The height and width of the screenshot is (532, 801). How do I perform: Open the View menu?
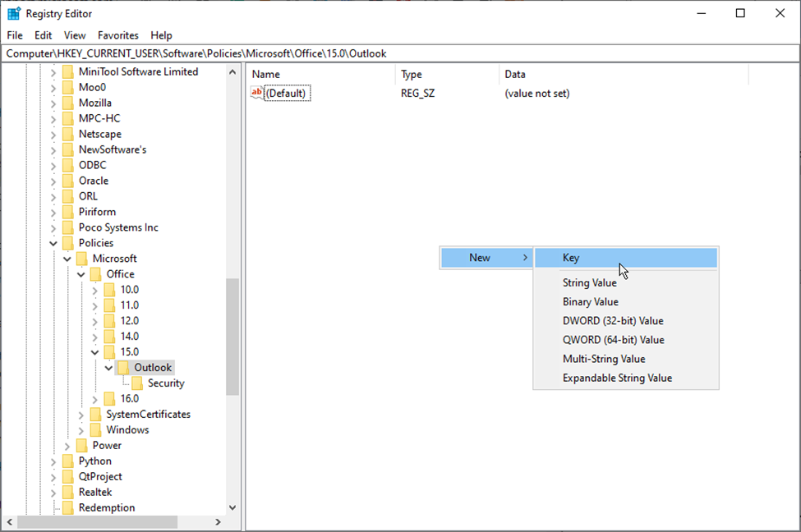click(75, 35)
